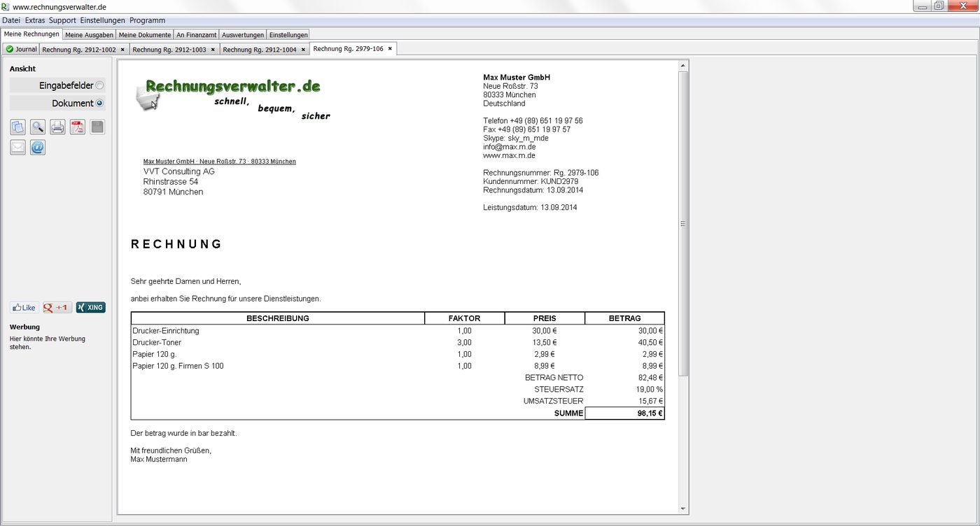Send the invoice via the blue @ icon
This screenshot has height=526, width=980.
pos(38,147)
